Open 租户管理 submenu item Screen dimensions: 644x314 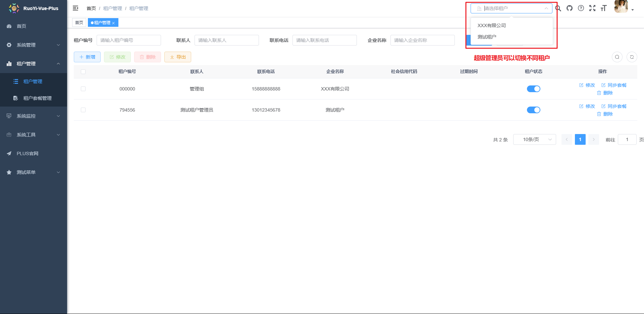pyautogui.click(x=34, y=81)
